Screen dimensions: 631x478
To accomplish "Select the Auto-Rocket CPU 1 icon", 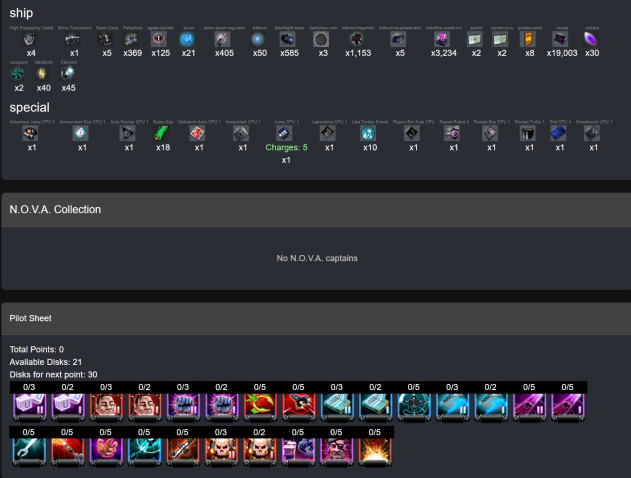I will (x=128, y=134).
